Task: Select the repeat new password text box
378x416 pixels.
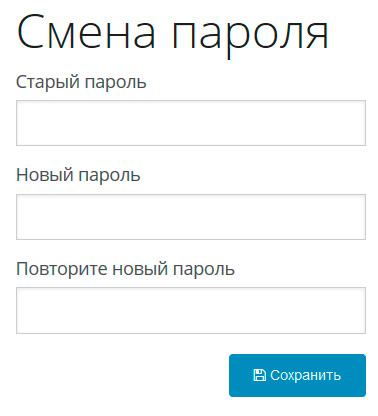Action: 191,310
